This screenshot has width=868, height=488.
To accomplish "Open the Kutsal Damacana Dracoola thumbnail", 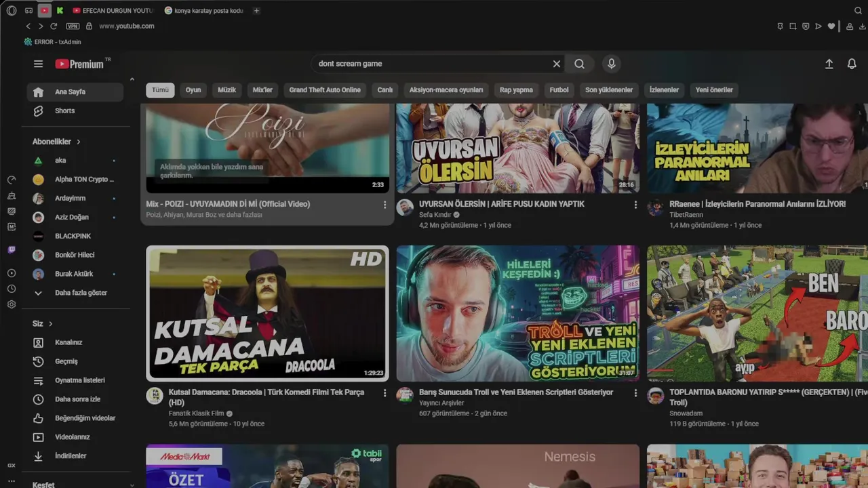I will click(268, 313).
